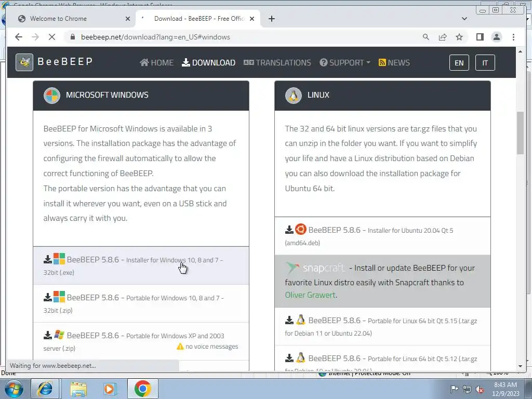Download Portable for Linux 64 bit Qt 5.15
Screen dimensions: 532x399
pyautogui.click(x=382, y=326)
